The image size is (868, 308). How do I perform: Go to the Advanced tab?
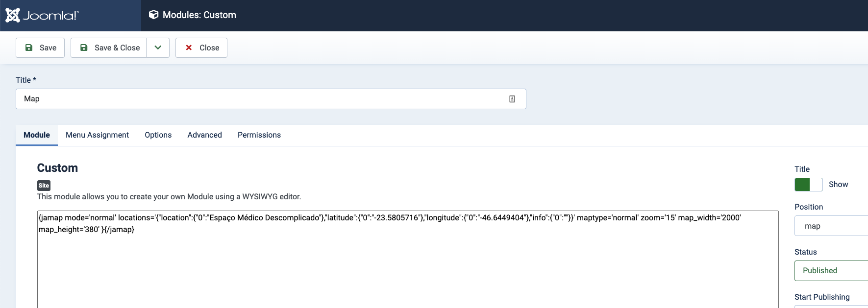coord(204,135)
